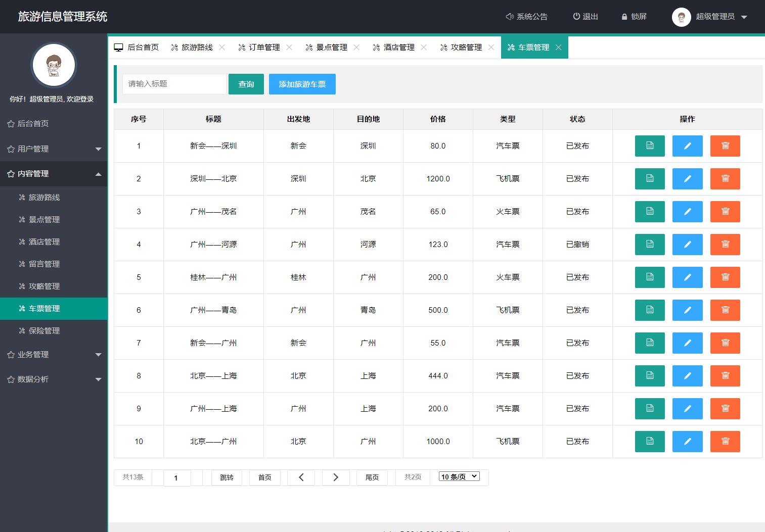Close the 攻略管理 tab
765x532 pixels.
pyautogui.click(x=492, y=47)
